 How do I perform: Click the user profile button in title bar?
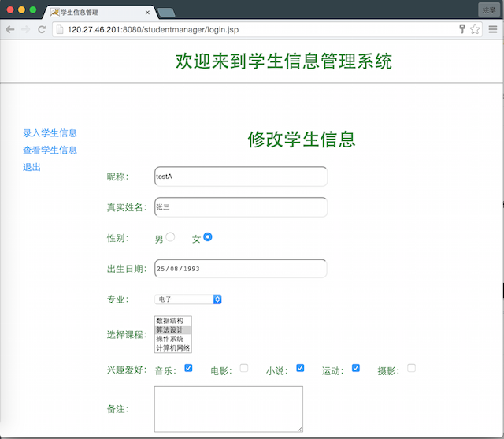point(489,10)
